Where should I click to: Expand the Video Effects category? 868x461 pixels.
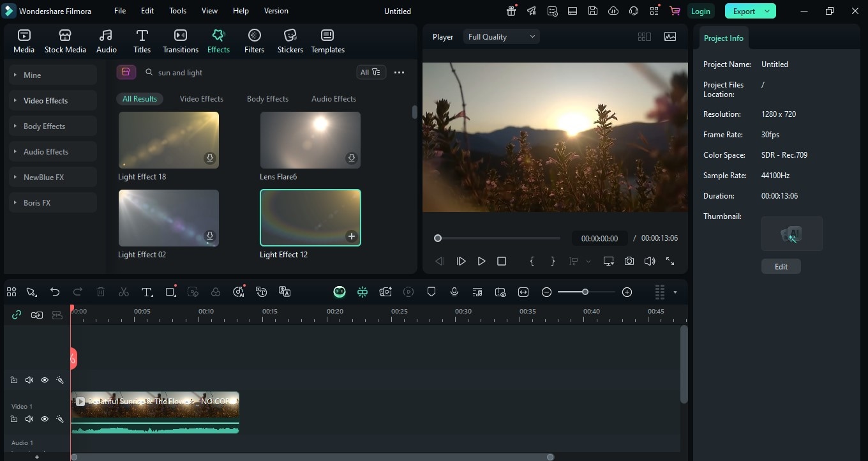pyautogui.click(x=54, y=100)
